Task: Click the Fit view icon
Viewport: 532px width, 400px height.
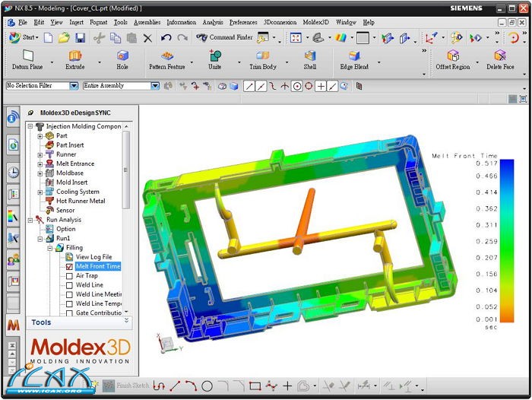Action: pos(296,38)
